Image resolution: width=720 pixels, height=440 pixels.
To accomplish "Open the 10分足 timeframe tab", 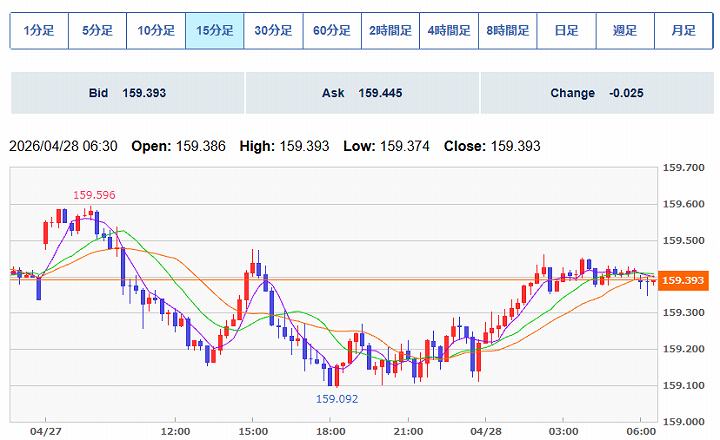I will [x=156, y=31].
